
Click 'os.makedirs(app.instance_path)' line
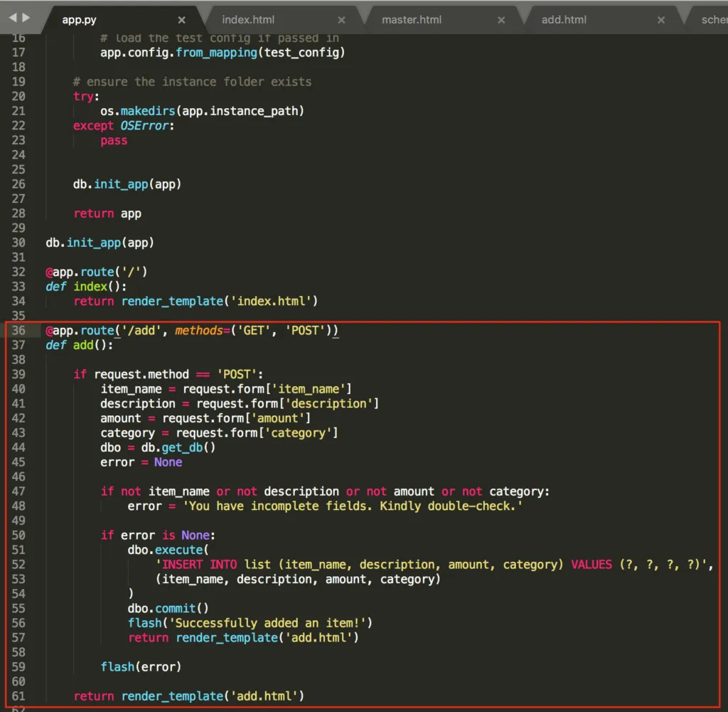(x=202, y=111)
